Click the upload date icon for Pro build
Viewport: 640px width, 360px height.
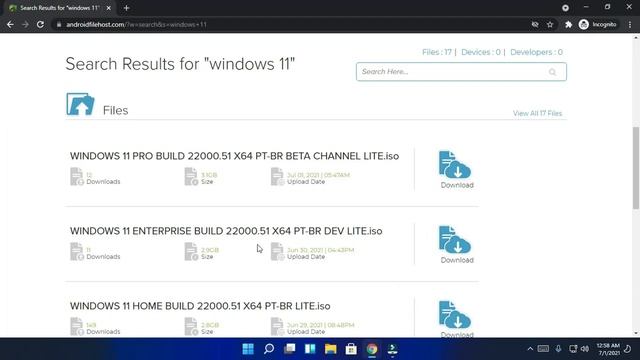tap(278, 176)
